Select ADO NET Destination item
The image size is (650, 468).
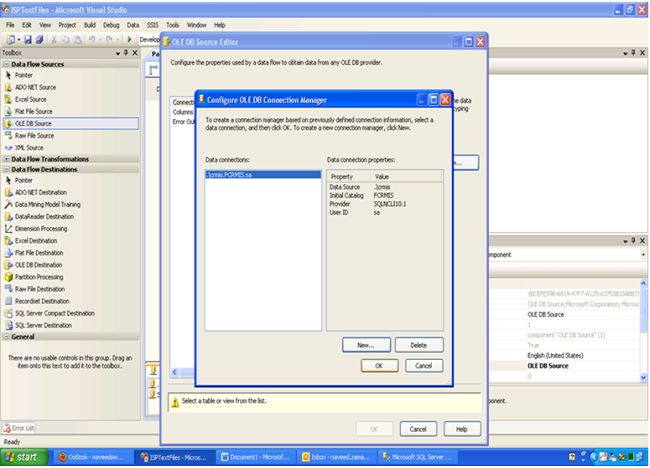pyautogui.click(x=41, y=192)
